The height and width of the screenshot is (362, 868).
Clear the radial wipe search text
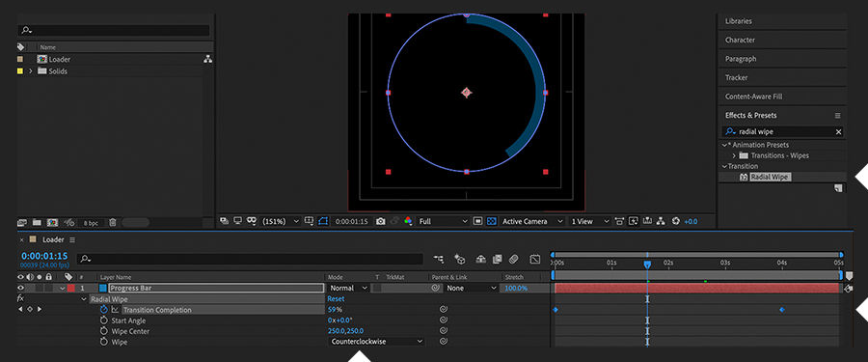pos(838,132)
